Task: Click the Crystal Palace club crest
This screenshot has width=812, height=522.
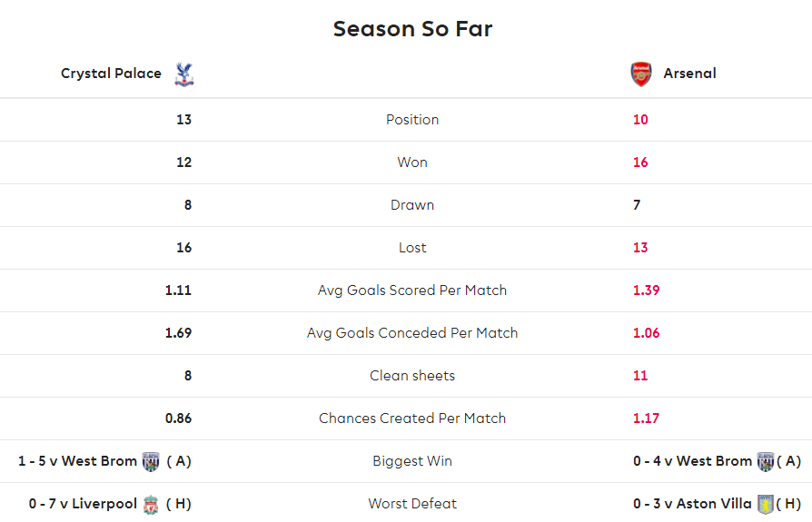Action: pyautogui.click(x=183, y=74)
